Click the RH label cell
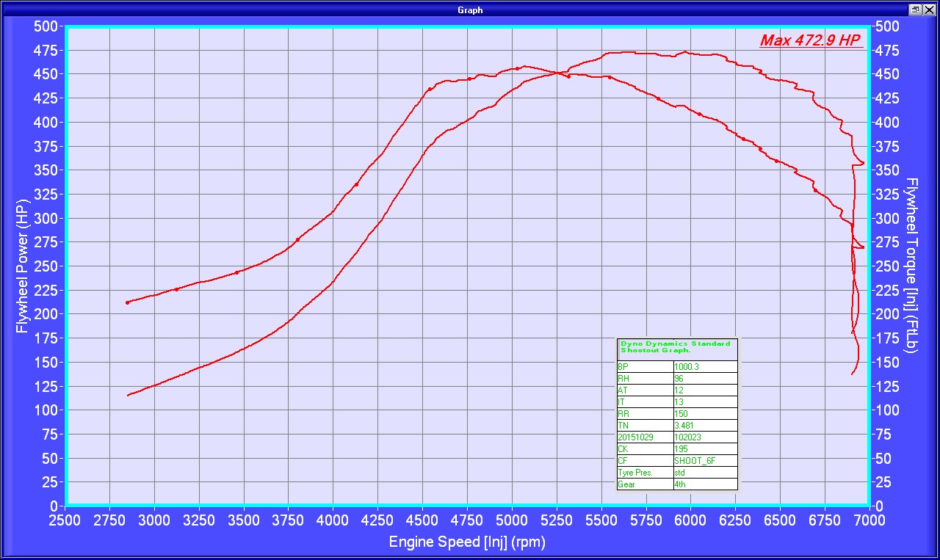The width and height of the screenshot is (940, 560). (646, 379)
